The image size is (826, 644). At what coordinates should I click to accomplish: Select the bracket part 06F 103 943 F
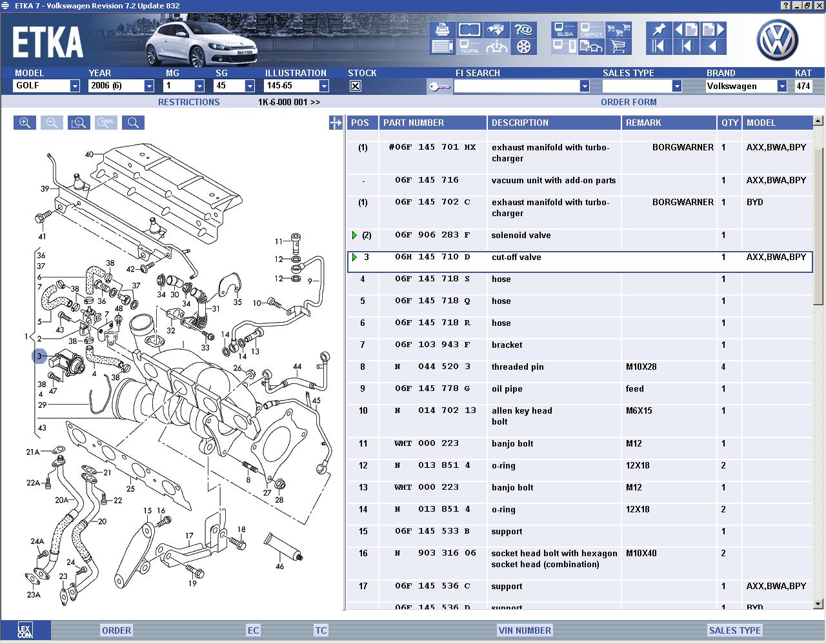tap(579, 350)
